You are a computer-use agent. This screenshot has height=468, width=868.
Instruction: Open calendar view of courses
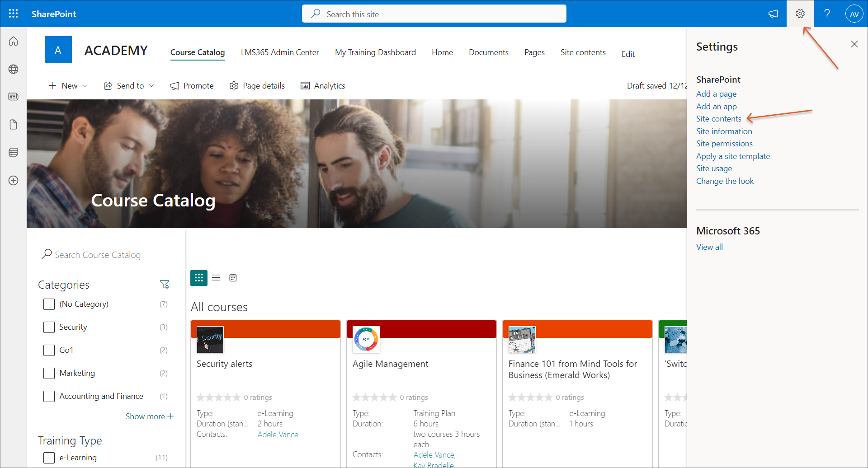233,278
